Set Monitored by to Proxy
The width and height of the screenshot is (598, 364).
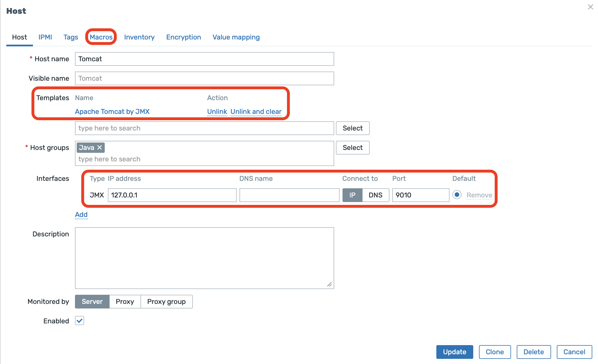[x=125, y=302]
